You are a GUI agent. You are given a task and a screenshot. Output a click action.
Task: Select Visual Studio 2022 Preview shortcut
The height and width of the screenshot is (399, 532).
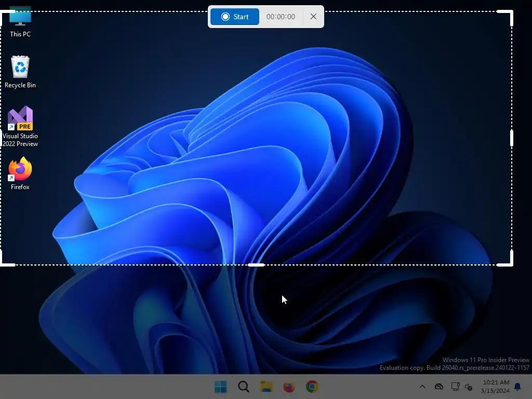tap(20, 126)
